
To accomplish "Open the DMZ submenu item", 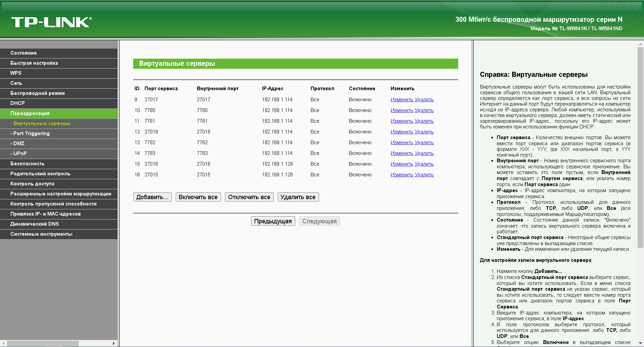I will click(59, 143).
